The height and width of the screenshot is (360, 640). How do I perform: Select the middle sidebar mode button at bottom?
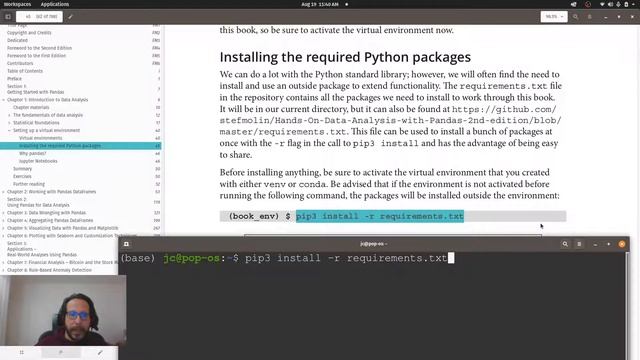60,352
